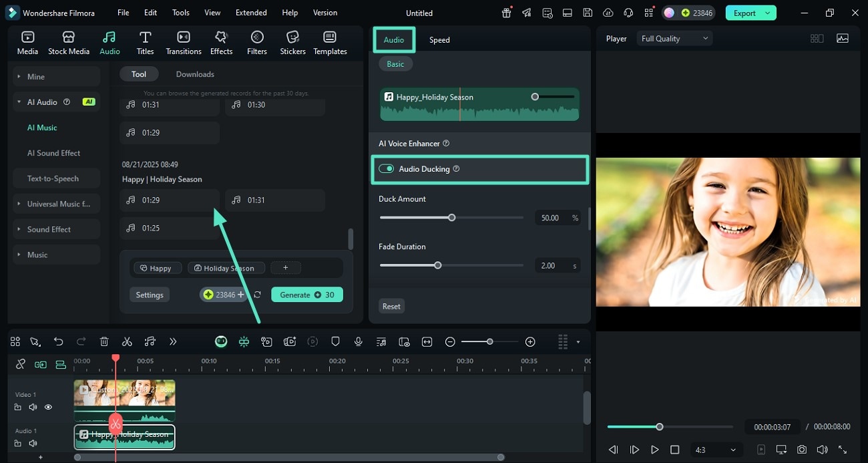868x463 pixels.
Task: Click the gift icon in title bar
Action: (507, 13)
